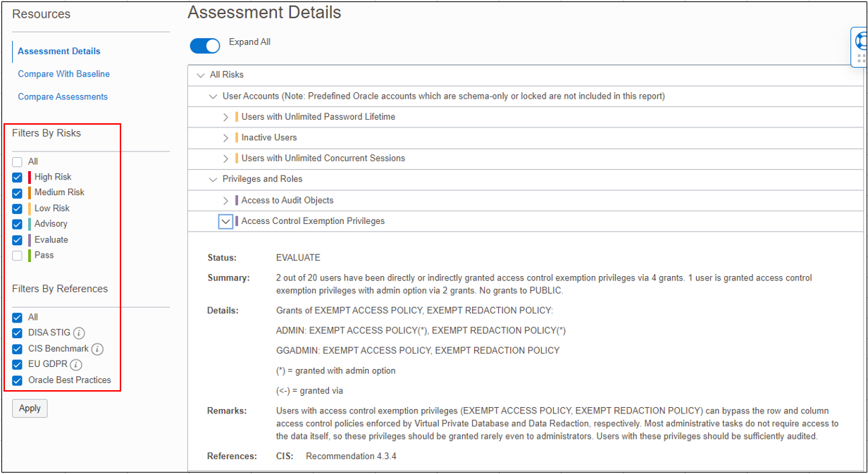Select the Medium Risk label

59,192
